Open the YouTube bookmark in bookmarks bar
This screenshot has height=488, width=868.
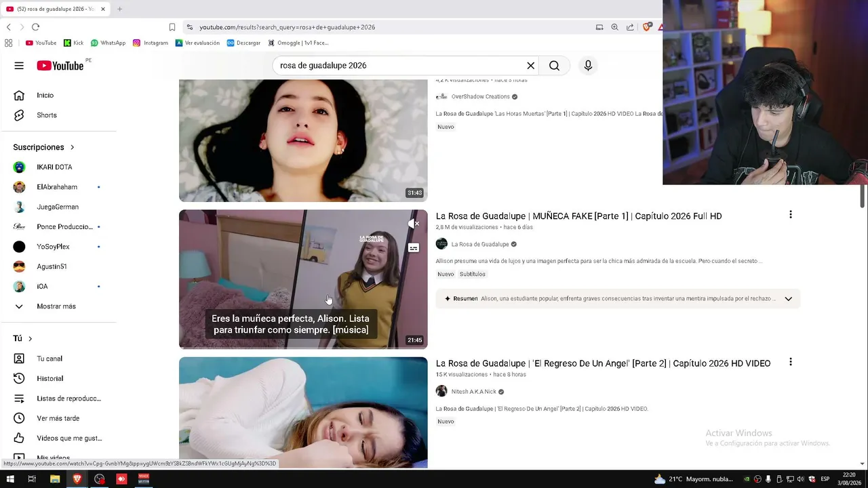(x=41, y=43)
